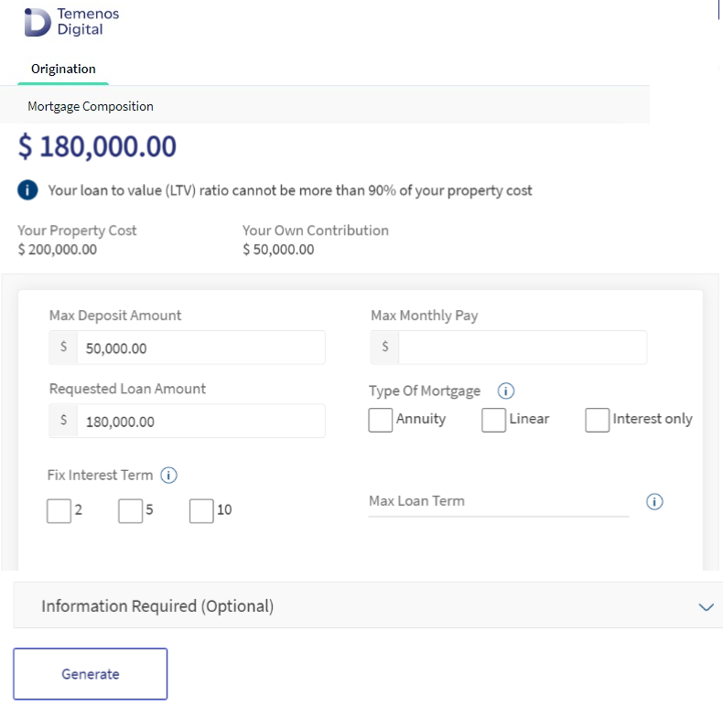Click the $ 180,000.00 loan heading
The width and height of the screenshot is (723, 728).
[x=97, y=146]
